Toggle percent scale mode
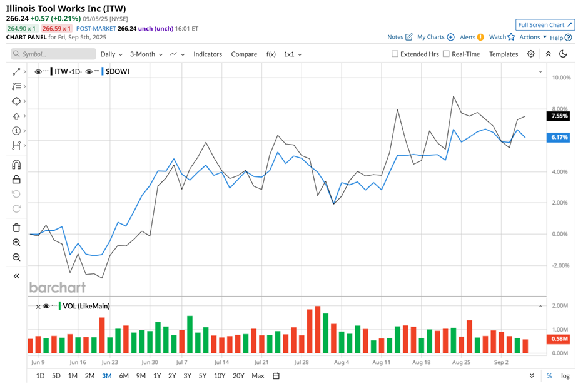Viewport: 588px width, 386px height. coord(549,376)
